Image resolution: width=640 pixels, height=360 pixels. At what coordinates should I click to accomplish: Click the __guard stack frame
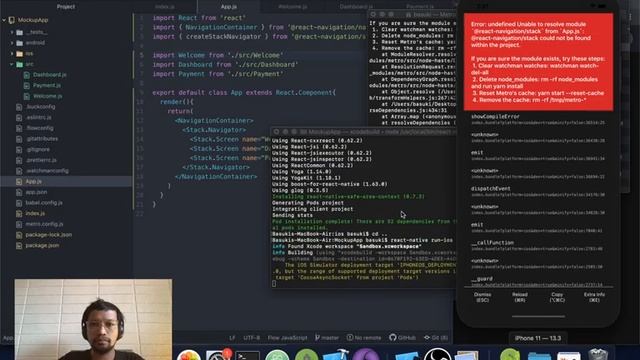click(538, 281)
